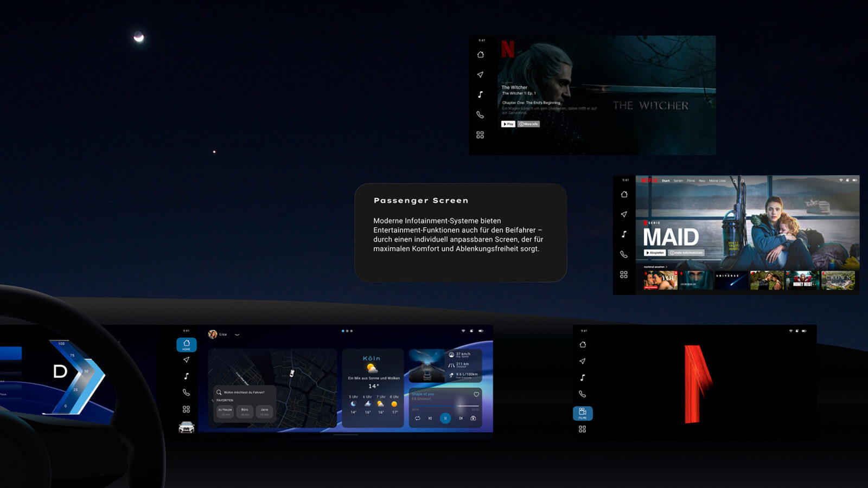Click the road-view car thumbnail in trip card
Screen dimensions: 868x488
click(426, 367)
